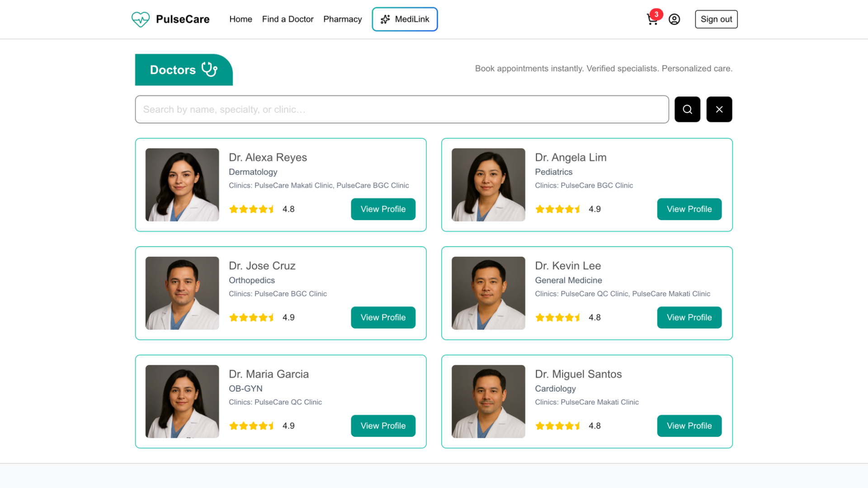Clear search with the X button

point(719,109)
